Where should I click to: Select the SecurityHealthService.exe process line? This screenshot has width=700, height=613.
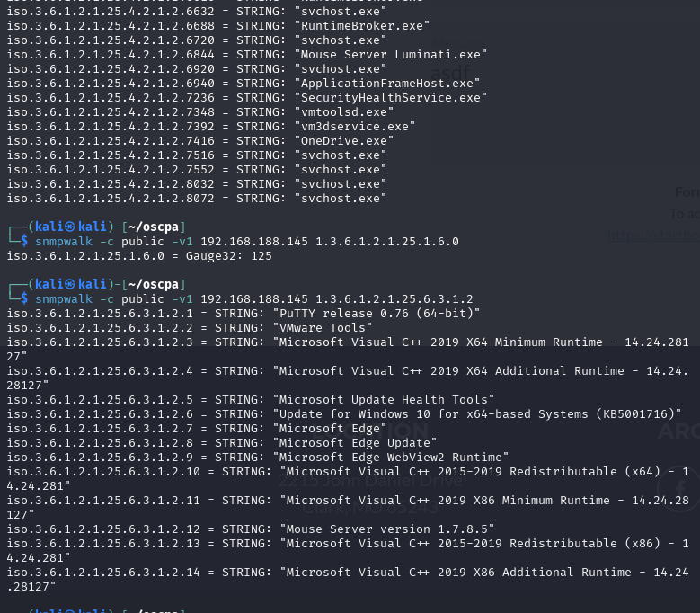246,98
